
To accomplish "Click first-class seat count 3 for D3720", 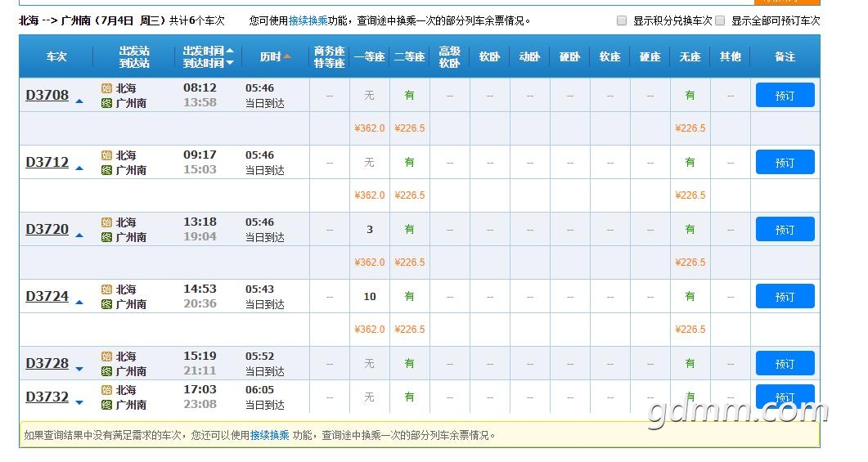I will 369,230.
